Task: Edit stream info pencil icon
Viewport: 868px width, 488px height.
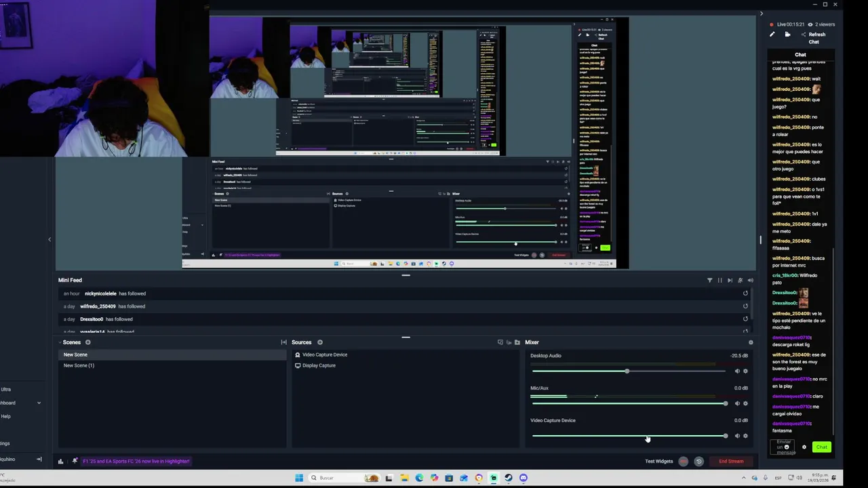Action: point(772,35)
